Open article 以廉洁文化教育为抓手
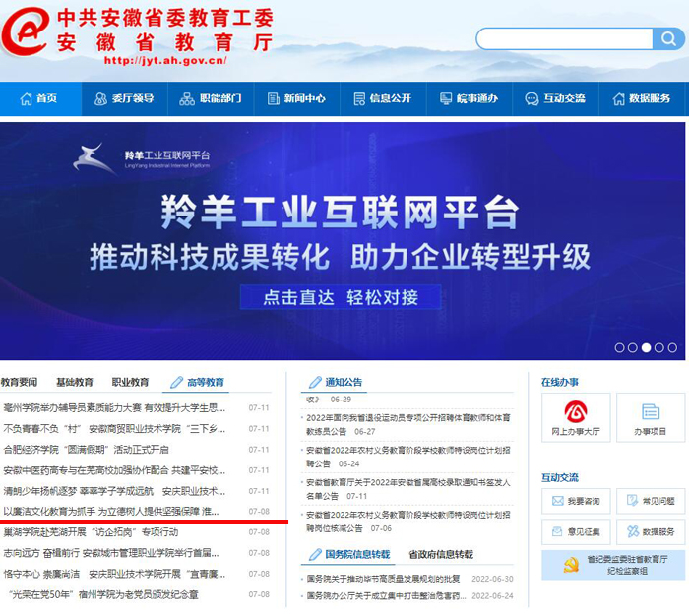This screenshot has height=616, width=689. pos(111,512)
